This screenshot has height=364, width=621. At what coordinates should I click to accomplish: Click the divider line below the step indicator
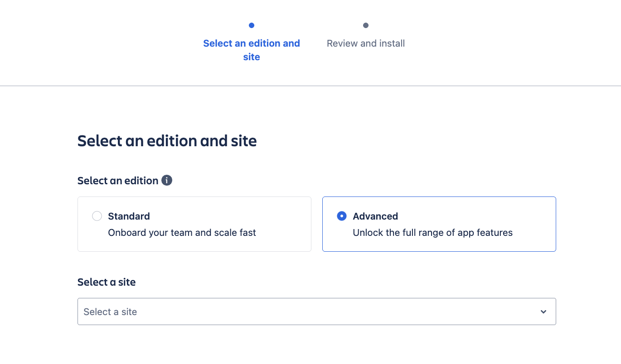(x=310, y=86)
